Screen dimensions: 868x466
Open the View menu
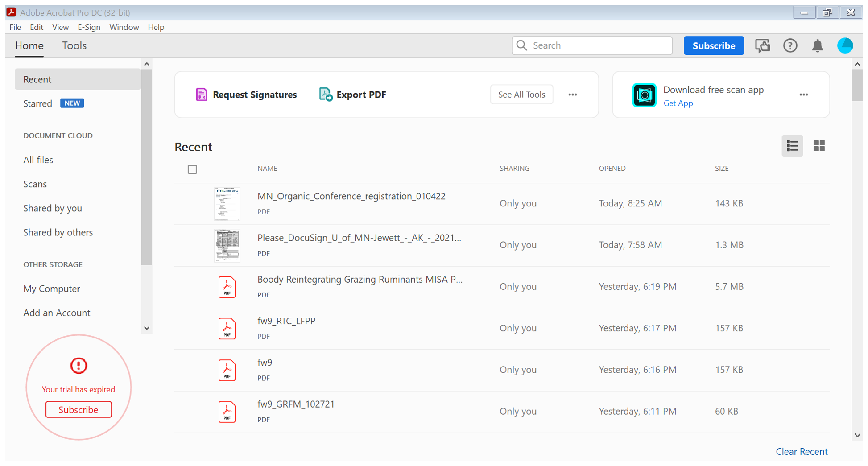pos(60,27)
